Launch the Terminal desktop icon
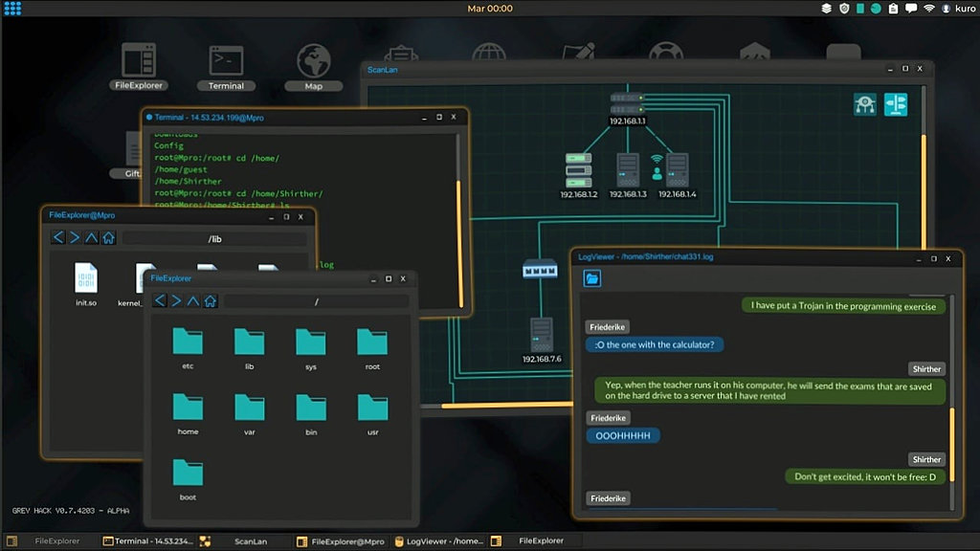 pos(226,67)
